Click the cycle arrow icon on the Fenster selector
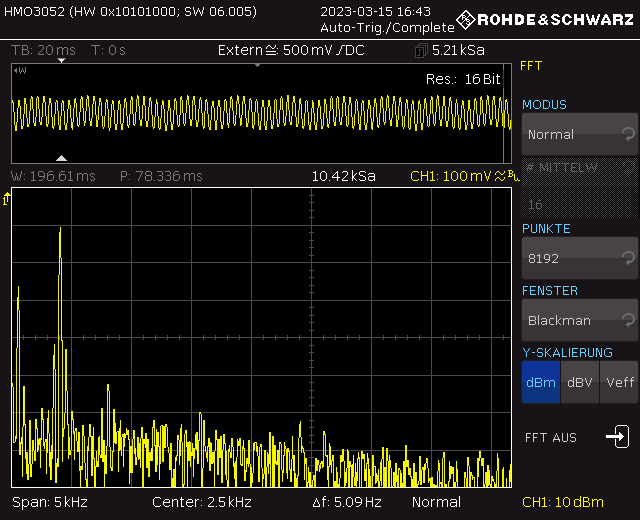Screen dimensions: 640x520 pyautogui.click(x=627, y=320)
